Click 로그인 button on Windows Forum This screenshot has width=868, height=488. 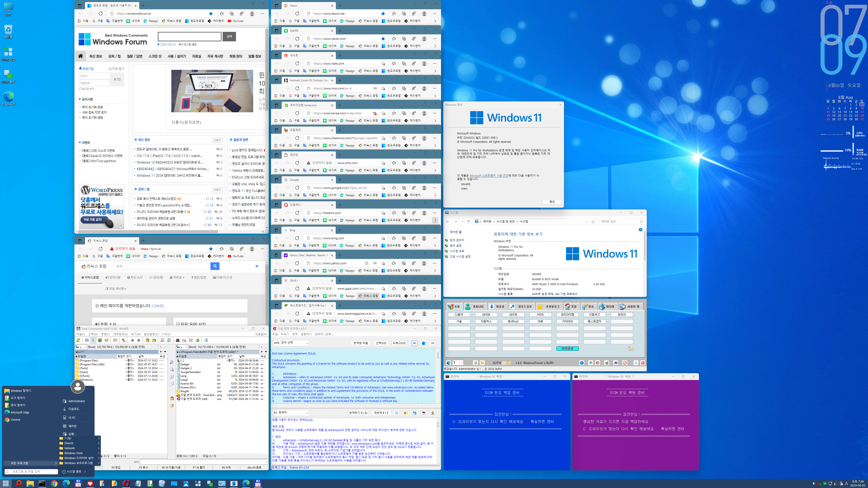point(117,79)
